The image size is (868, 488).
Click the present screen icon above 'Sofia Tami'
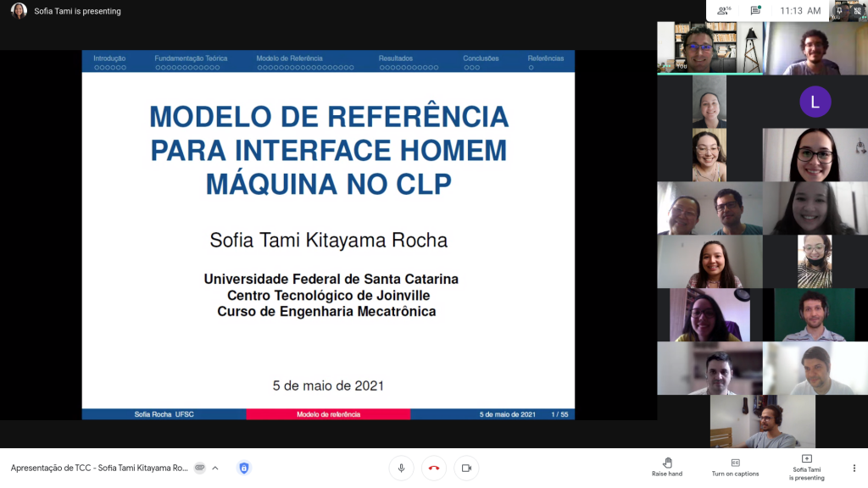pyautogui.click(x=807, y=458)
